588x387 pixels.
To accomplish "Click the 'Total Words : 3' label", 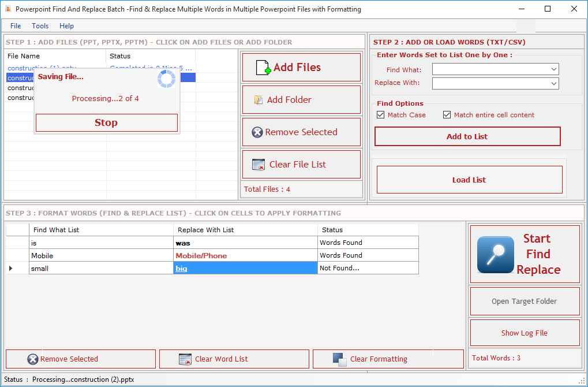I will click(x=496, y=358).
